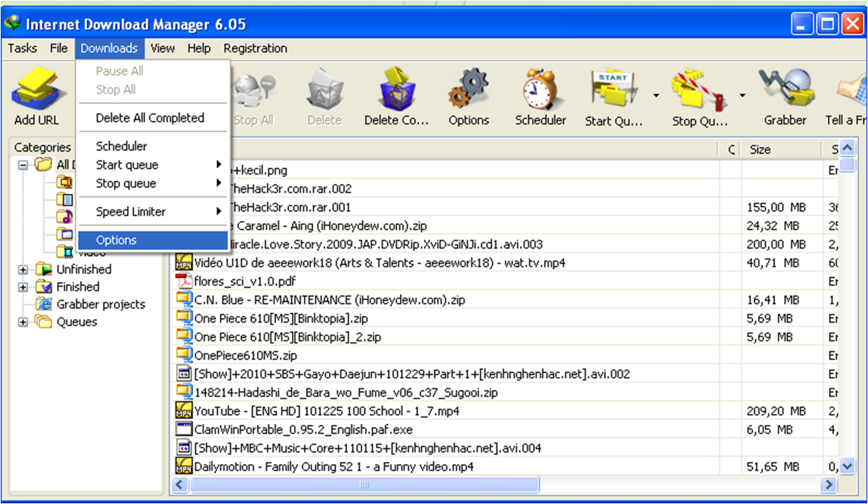
Task: Click the vertical scrollbar down arrow
Action: pos(847,466)
